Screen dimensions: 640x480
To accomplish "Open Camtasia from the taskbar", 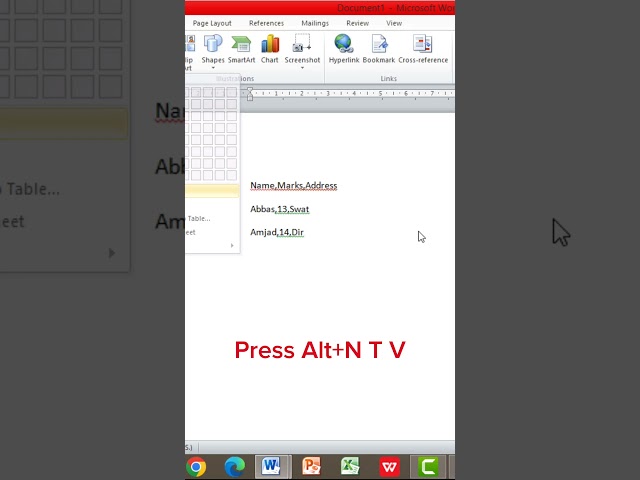I will pos(427,467).
